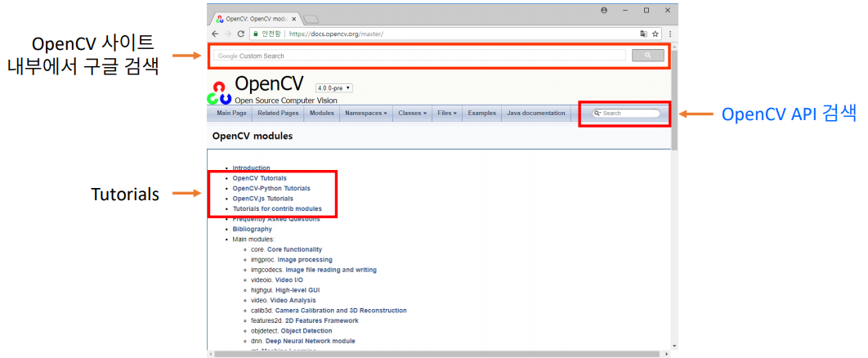Click the Google Custom Search magnifier button
Image resolution: width=868 pixels, height=358 pixels.
click(647, 56)
